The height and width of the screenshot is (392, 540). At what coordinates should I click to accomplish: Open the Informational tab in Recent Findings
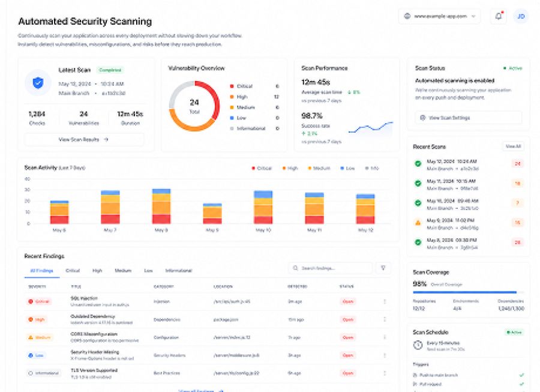click(178, 271)
